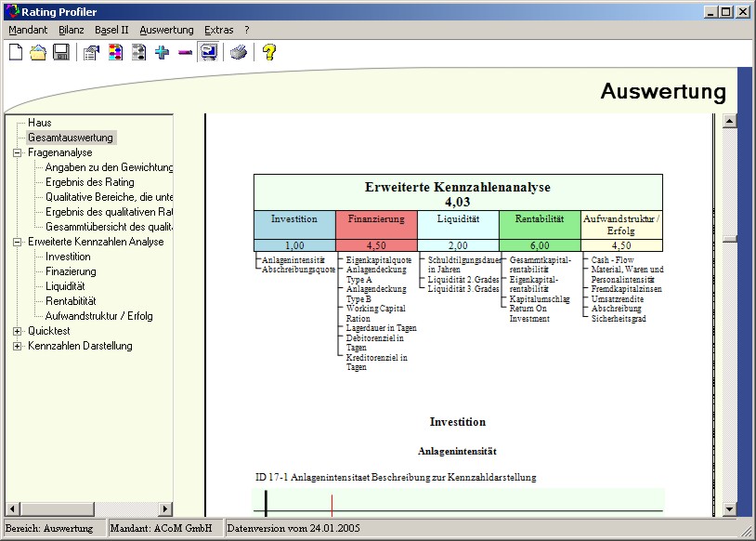
Task: Click the tree's horizontal scrollbar right arrow
Action: pyautogui.click(x=165, y=508)
